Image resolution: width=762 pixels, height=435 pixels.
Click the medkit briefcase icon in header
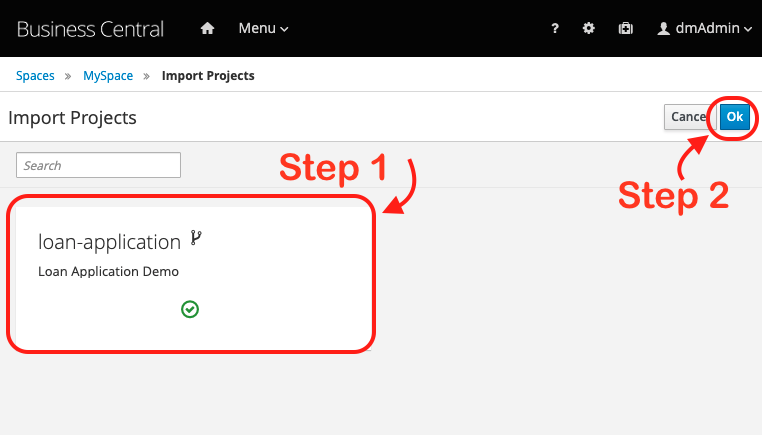click(x=626, y=29)
